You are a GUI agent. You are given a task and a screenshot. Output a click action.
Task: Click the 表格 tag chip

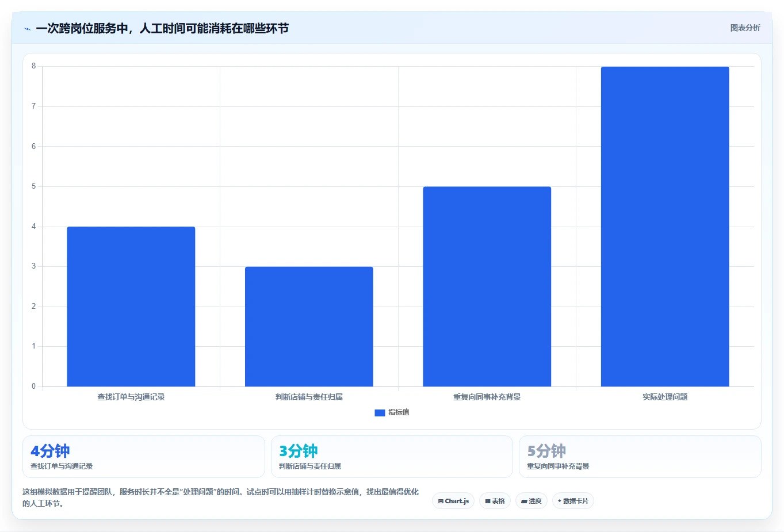(495, 501)
